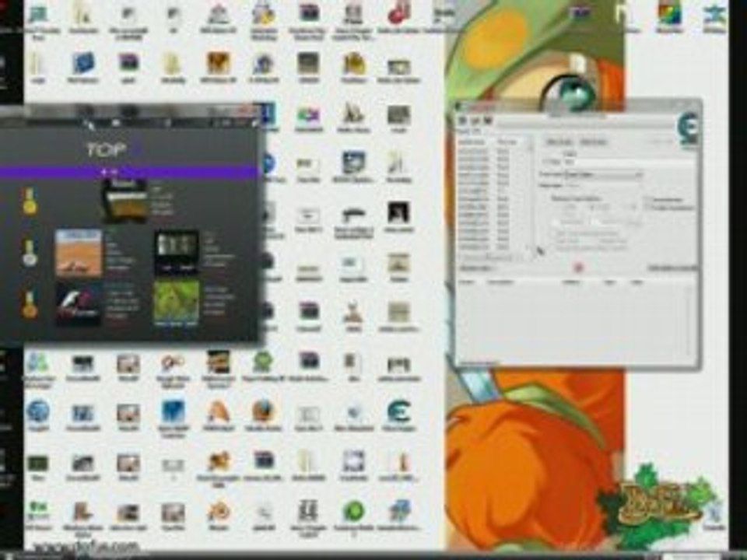Open the red music note desktop icon

(x=399, y=12)
